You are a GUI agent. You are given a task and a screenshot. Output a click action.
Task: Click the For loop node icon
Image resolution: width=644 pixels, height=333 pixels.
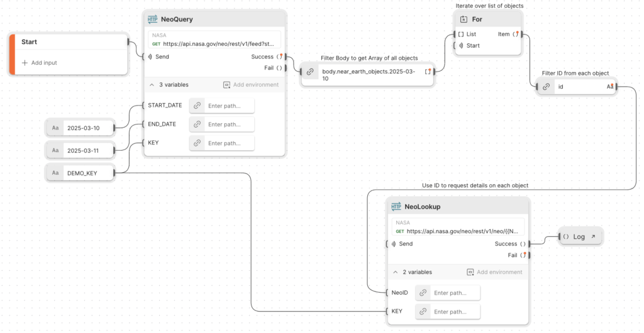464,19
